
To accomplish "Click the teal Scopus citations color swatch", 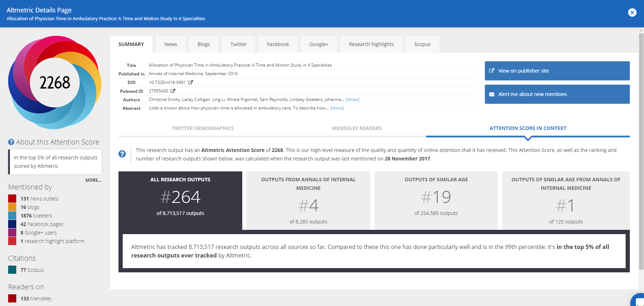I will click(12, 270).
